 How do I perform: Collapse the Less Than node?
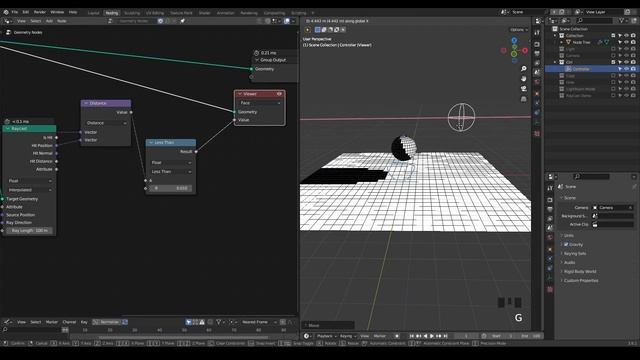tap(151, 142)
